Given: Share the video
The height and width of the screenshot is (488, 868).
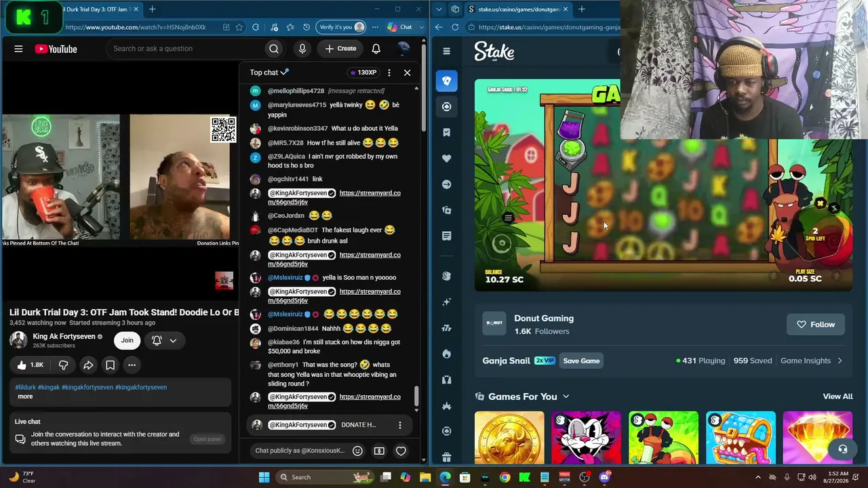Looking at the screenshot, I should [x=88, y=365].
